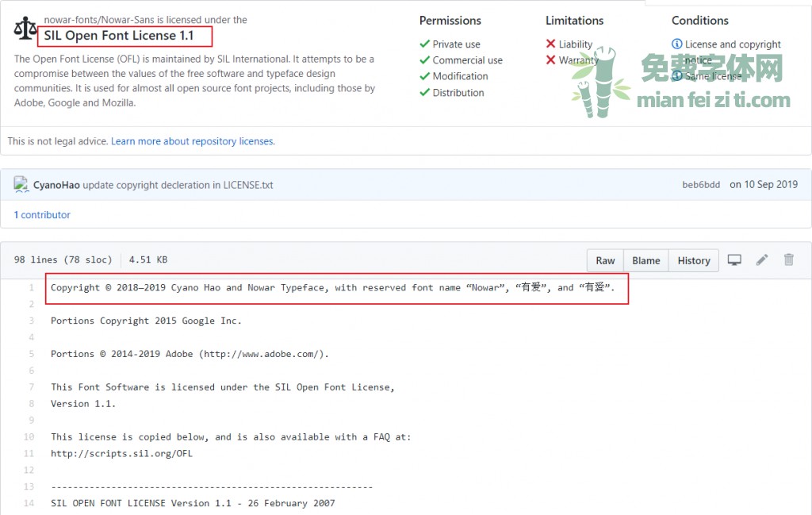Click the on 10 Sep 2019 date
812x515 pixels.
click(x=764, y=184)
